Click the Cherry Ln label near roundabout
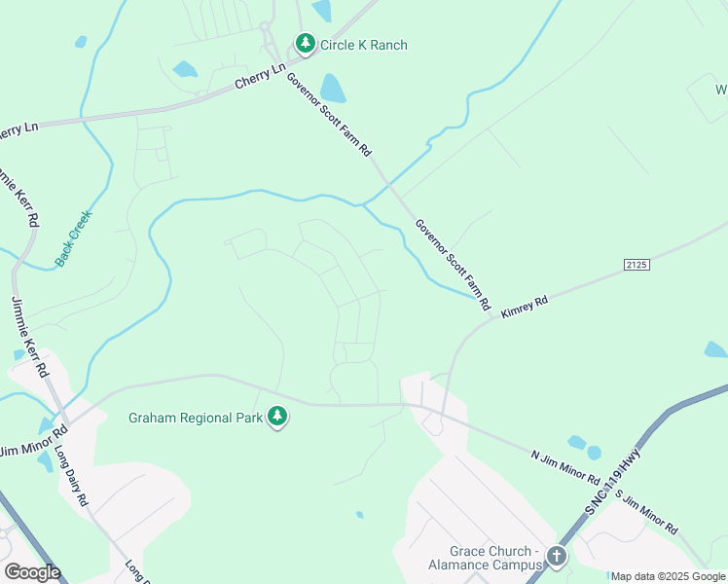The image size is (728, 584). pyautogui.click(x=260, y=76)
